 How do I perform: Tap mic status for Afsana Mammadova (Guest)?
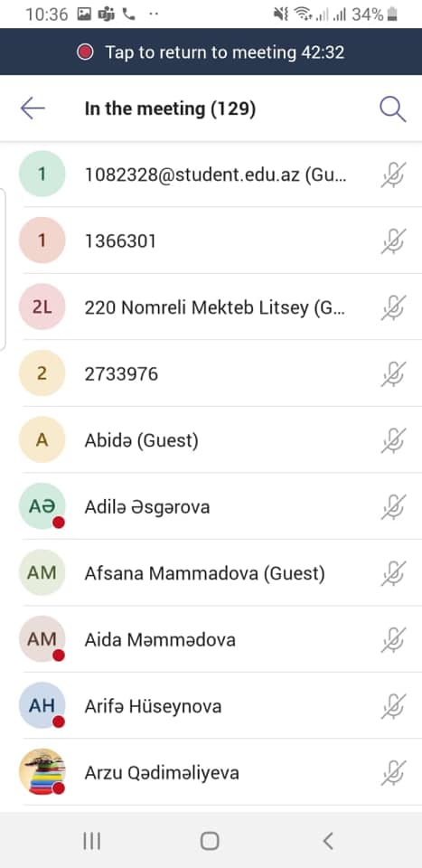click(x=394, y=573)
